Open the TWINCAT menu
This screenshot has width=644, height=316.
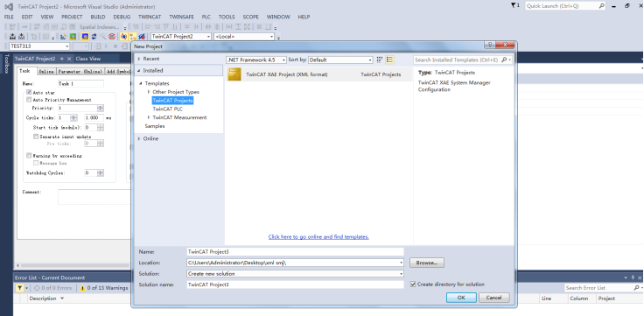tap(150, 17)
